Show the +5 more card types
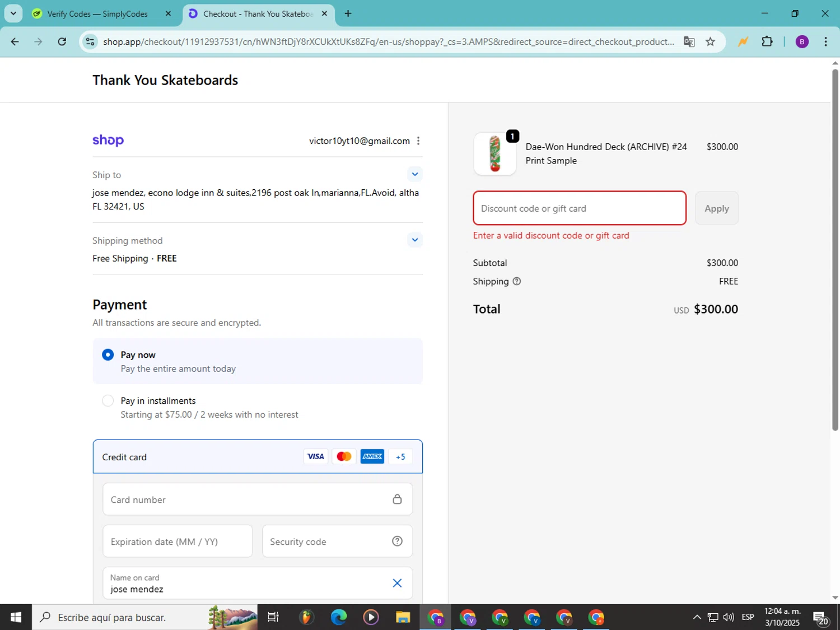 (x=400, y=456)
